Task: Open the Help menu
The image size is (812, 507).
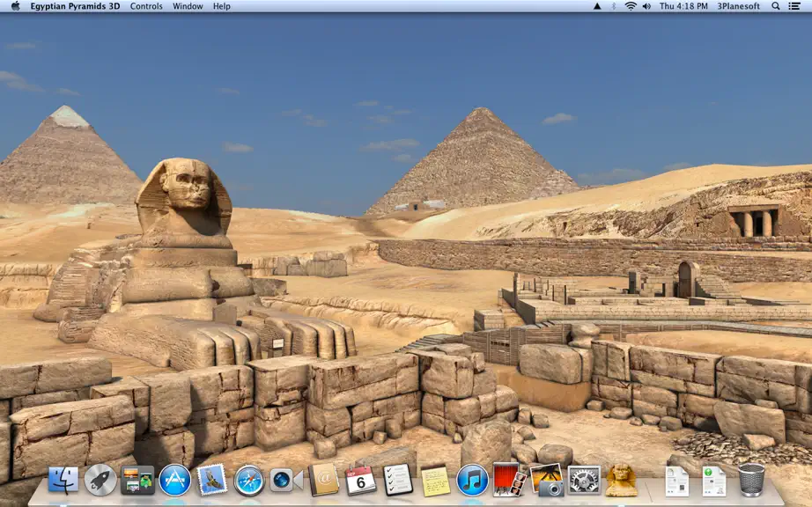Action: coord(222,6)
